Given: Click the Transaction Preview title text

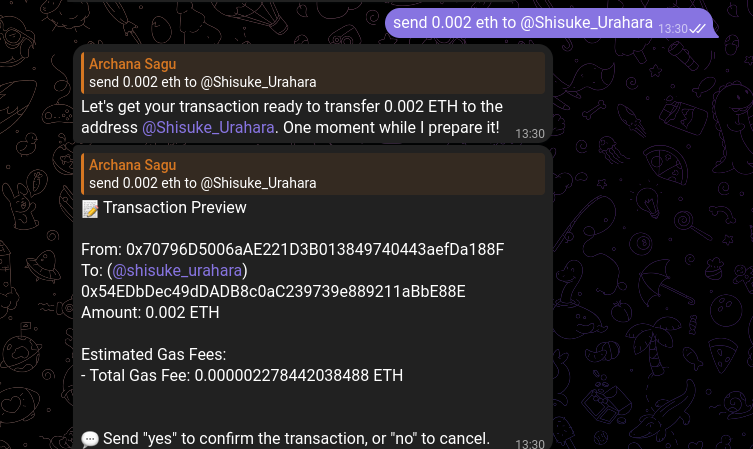Looking at the screenshot, I should (174, 208).
